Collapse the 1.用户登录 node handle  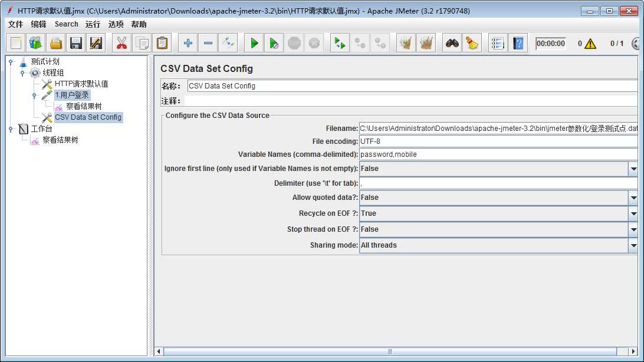tap(34, 96)
